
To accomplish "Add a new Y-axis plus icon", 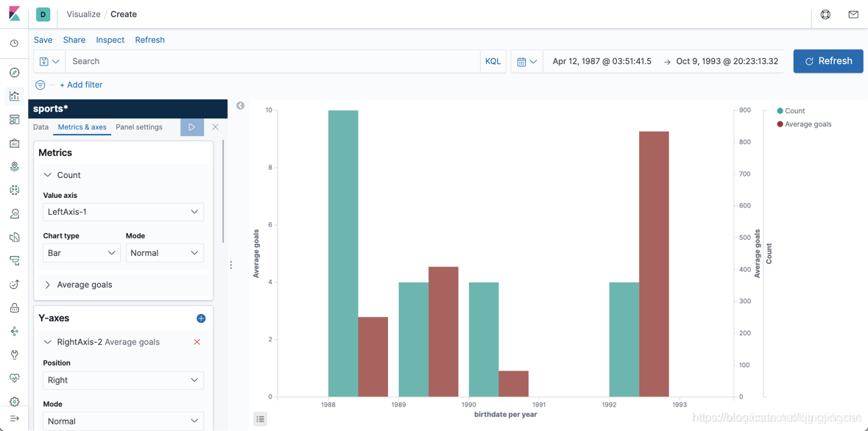I will click(x=201, y=318).
